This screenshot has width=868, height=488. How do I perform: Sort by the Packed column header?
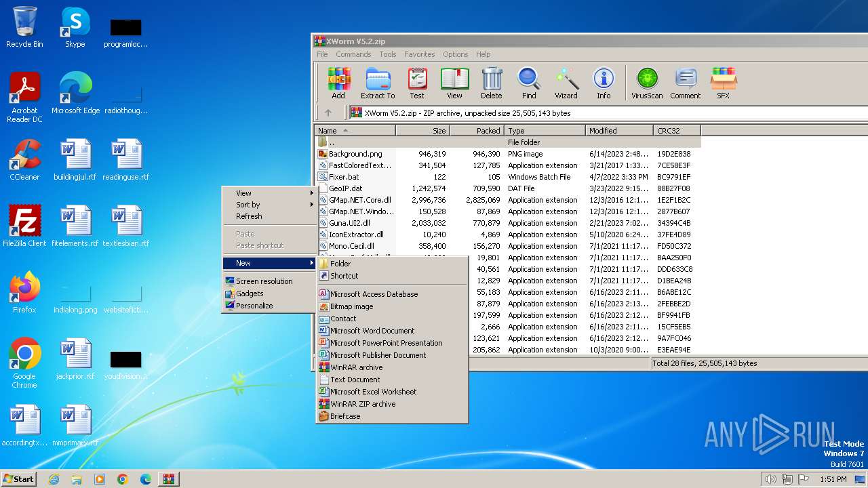pos(477,131)
